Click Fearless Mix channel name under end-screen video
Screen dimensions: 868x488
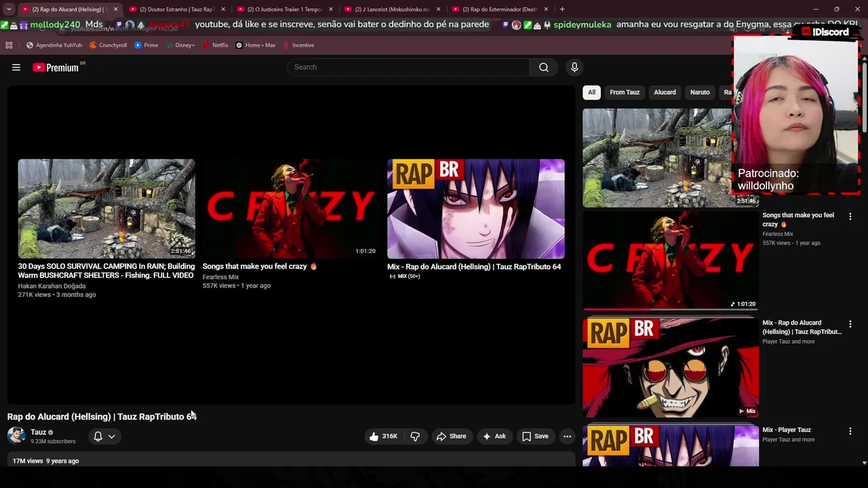click(220, 277)
